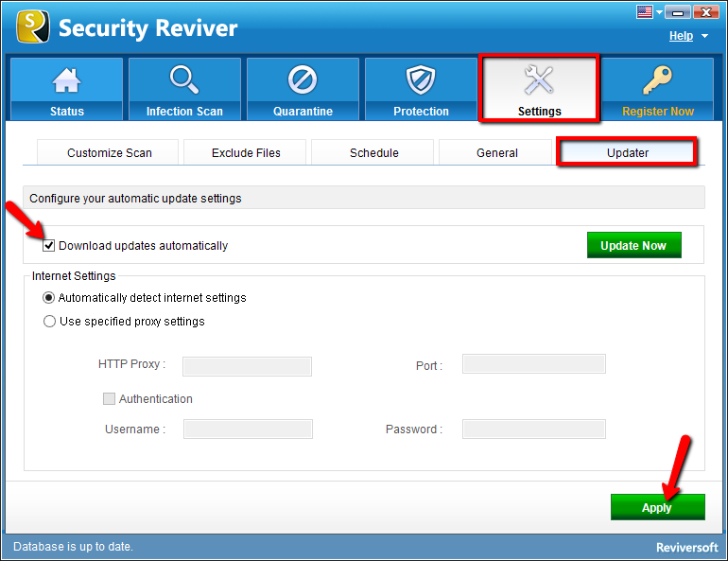The image size is (728, 561).
Task: Open Infection Scan magnifier tab
Action: 184,89
